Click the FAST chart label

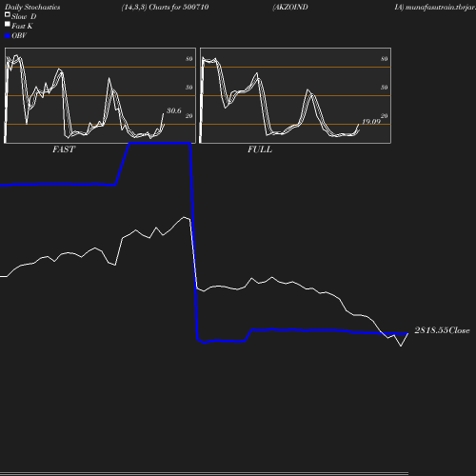pyautogui.click(x=64, y=149)
